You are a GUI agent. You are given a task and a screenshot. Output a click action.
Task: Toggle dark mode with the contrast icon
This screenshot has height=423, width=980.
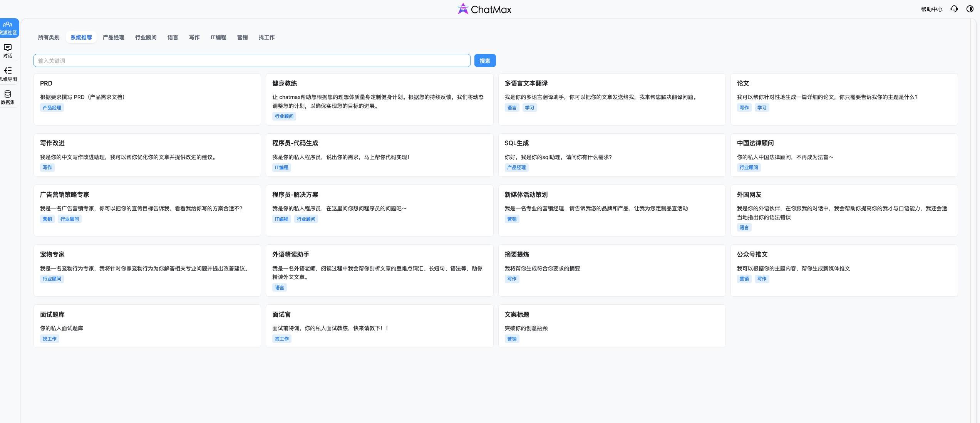970,8
